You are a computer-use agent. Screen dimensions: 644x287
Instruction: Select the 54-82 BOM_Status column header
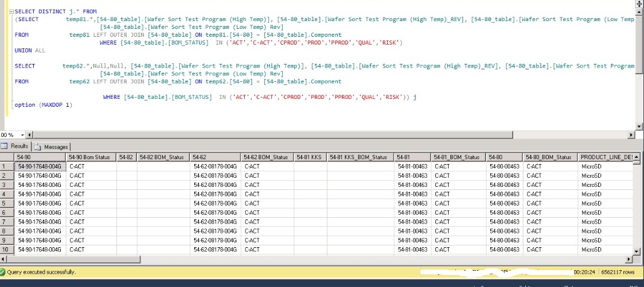163,157
